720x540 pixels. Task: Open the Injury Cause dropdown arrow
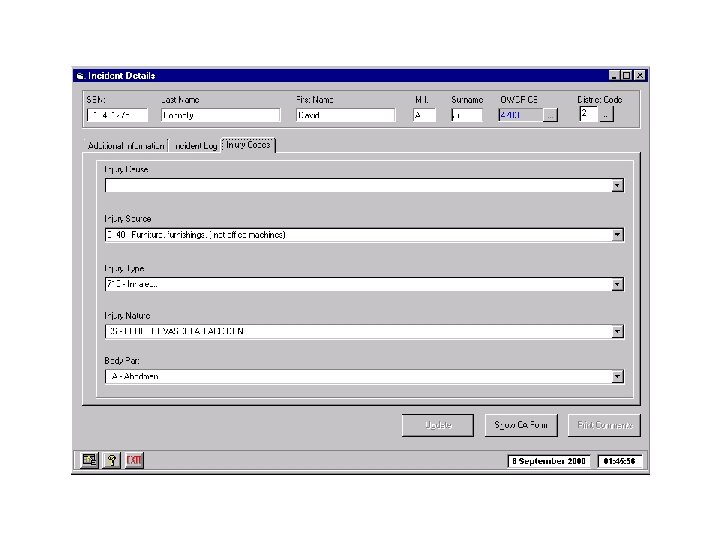pos(618,186)
